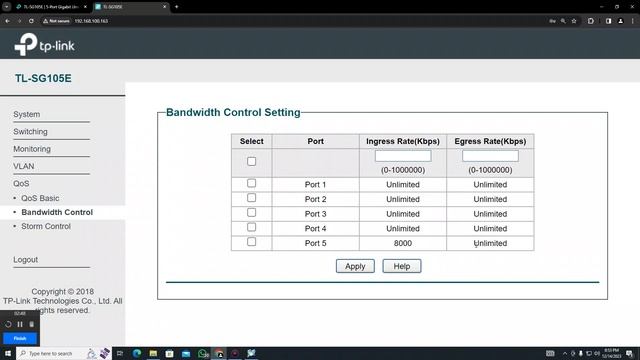Click Port 5 egress Unlimited value
This screenshot has width=640, height=360.
[x=490, y=243]
